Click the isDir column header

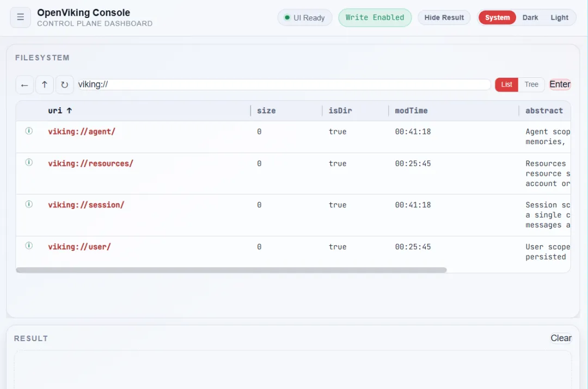pos(340,110)
